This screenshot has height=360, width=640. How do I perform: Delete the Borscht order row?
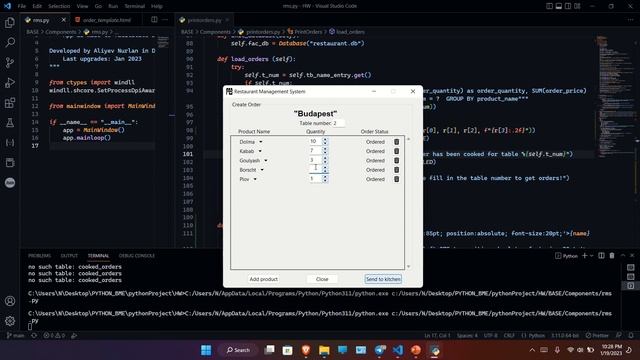[x=396, y=170]
